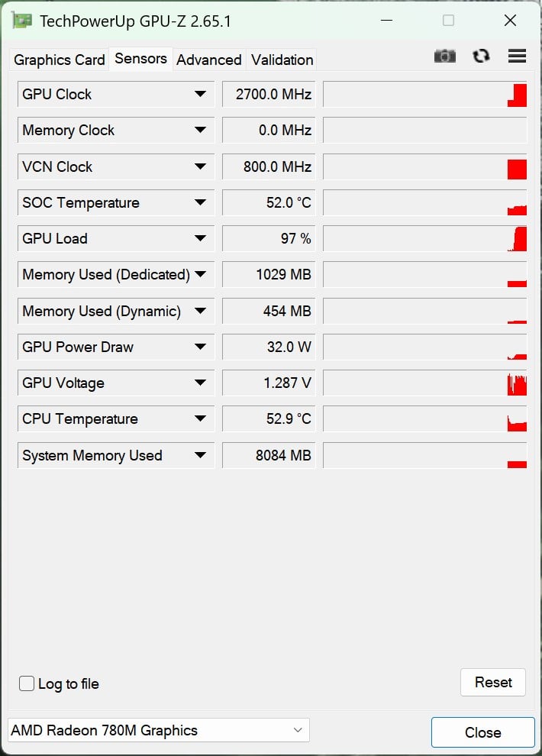Expand the System Memory Used dropdown
This screenshot has width=542, height=756.
(x=200, y=455)
